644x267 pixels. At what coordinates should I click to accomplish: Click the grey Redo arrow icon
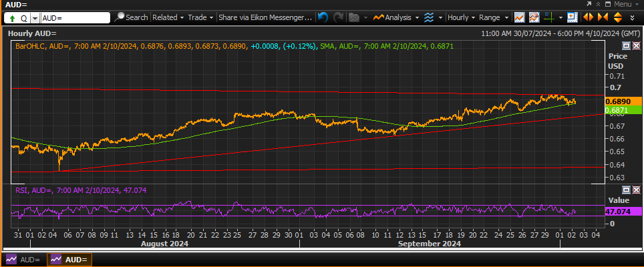(x=339, y=17)
